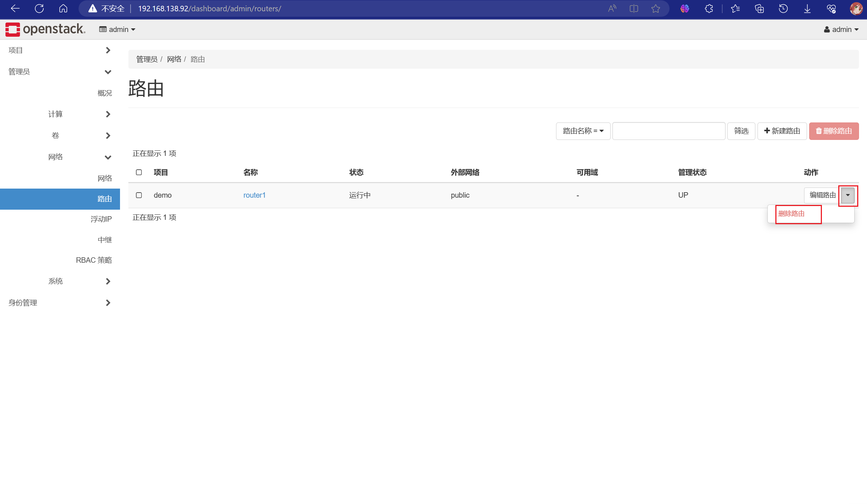Check the demo router1 row checkbox
The image size is (867, 504).
[x=139, y=195]
